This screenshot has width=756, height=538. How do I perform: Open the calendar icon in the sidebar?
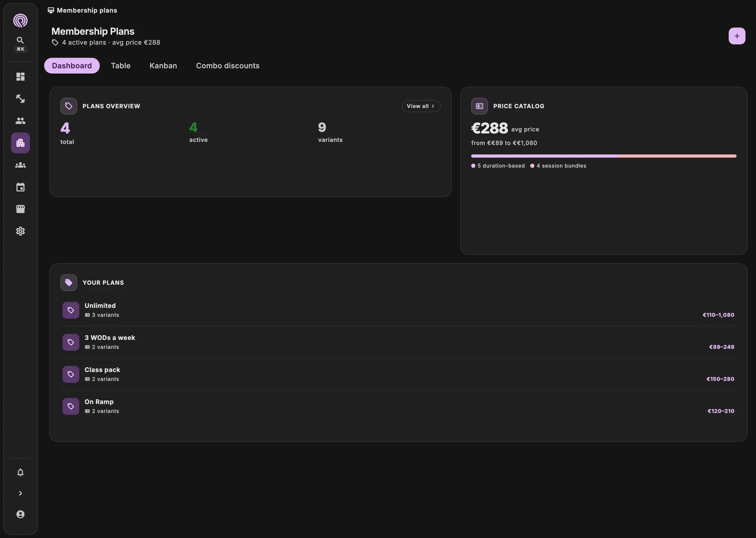pos(20,187)
